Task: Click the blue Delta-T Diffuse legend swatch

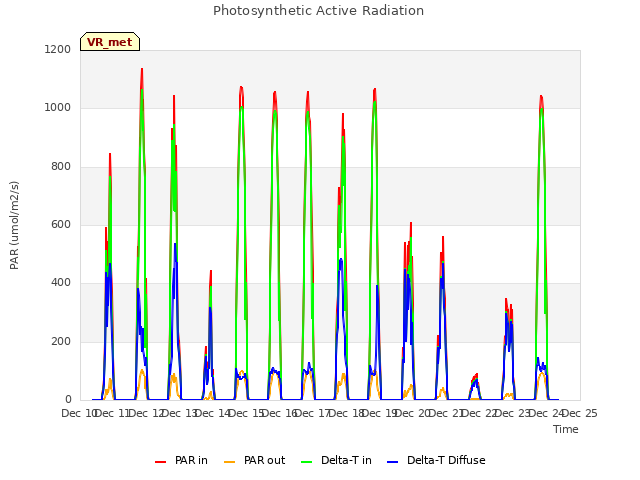Action: pos(392,462)
